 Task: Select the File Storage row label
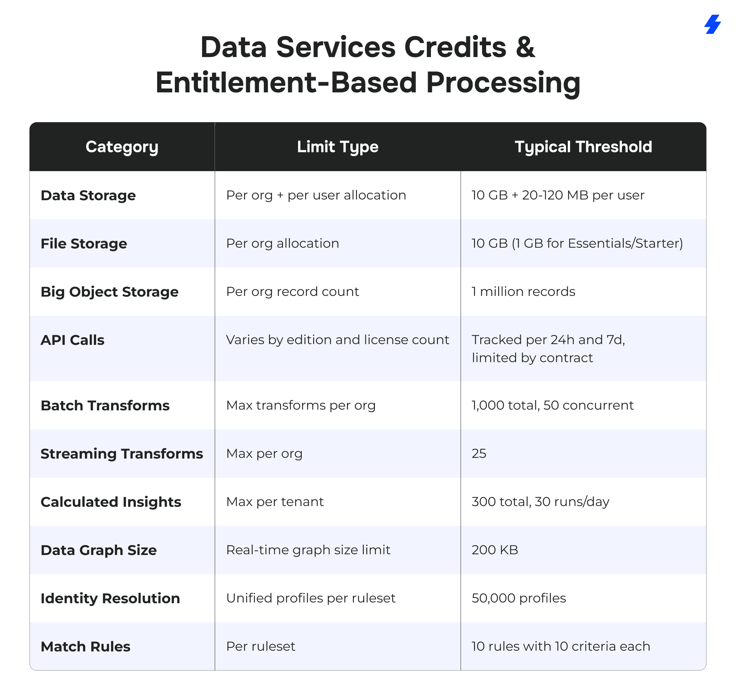[x=84, y=243]
